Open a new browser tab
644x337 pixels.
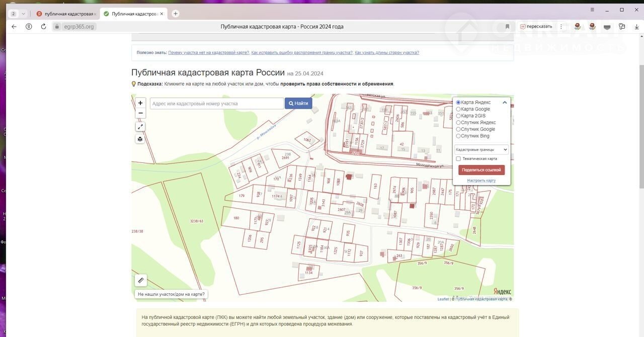coord(176,14)
